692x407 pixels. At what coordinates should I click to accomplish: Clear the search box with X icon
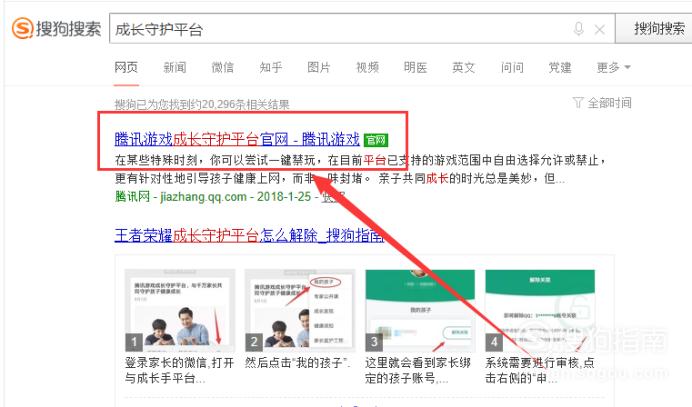(x=599, y=30)
